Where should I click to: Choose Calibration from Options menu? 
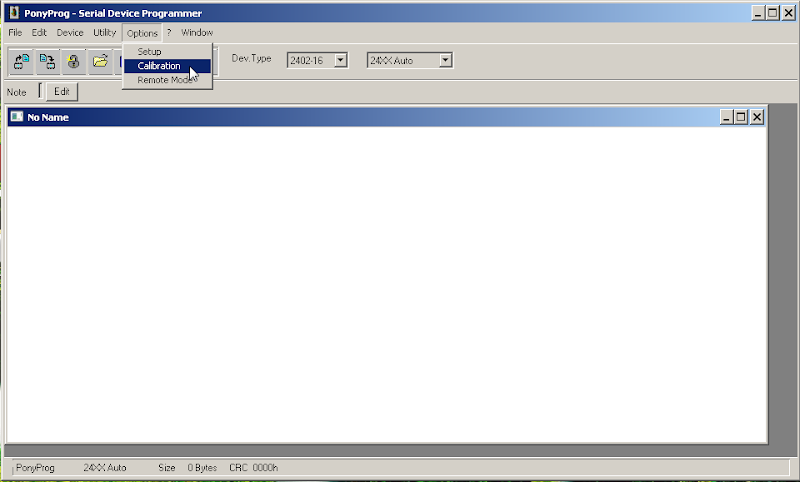(167, 66)
